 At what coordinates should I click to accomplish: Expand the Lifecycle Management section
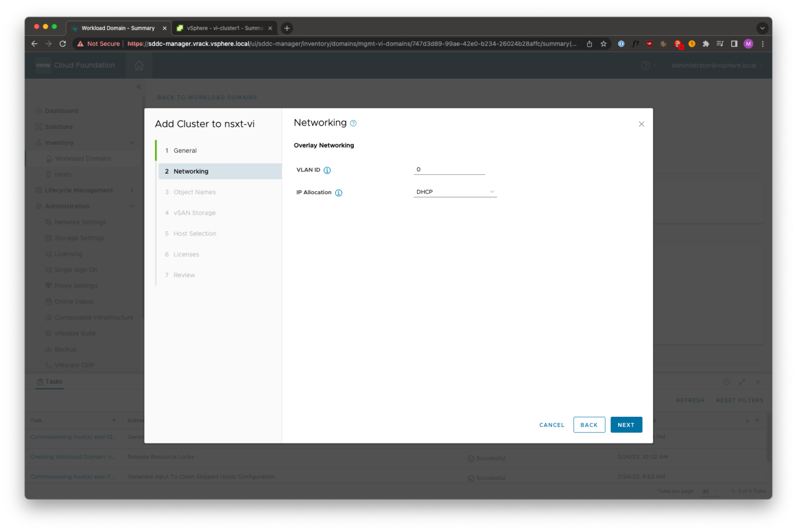point(132,190)
